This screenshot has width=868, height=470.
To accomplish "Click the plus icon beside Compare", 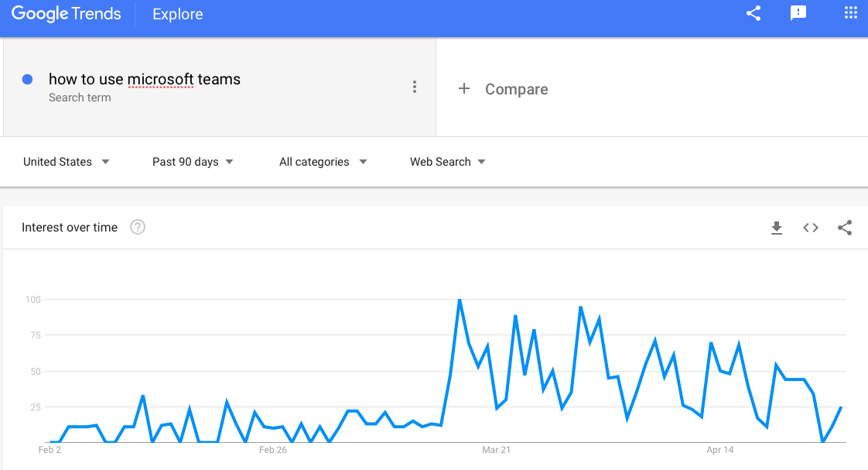I will coord(464,88).
